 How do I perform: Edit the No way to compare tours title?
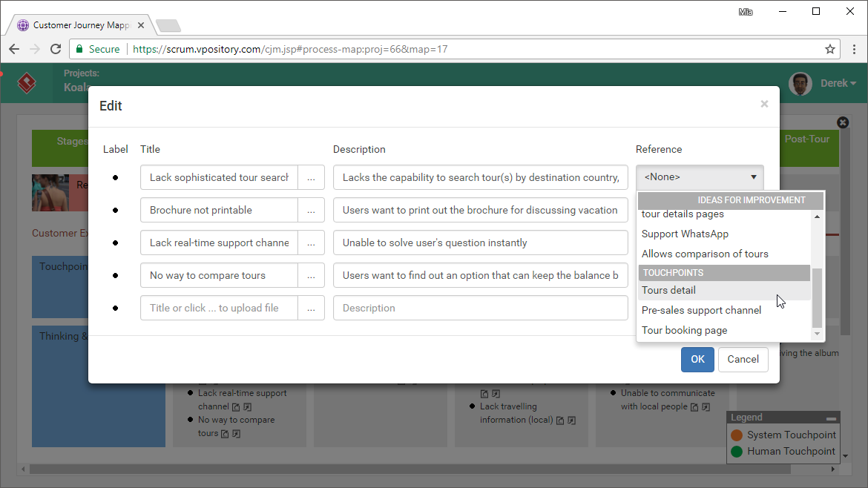(219, 276)
